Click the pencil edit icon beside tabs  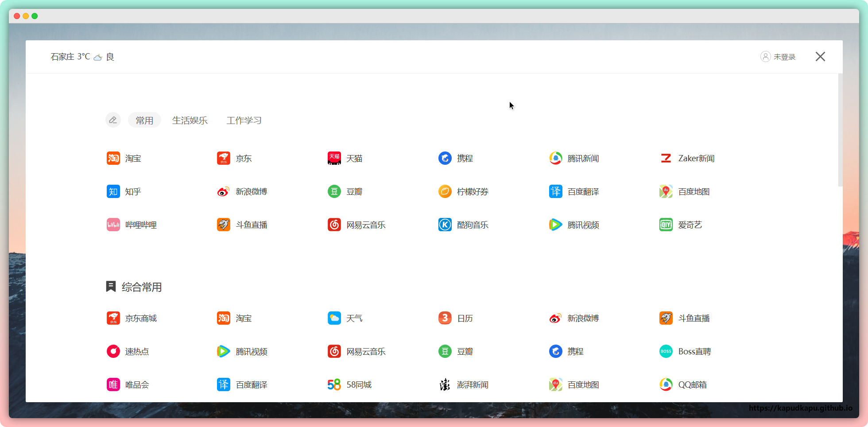[113, 120]
